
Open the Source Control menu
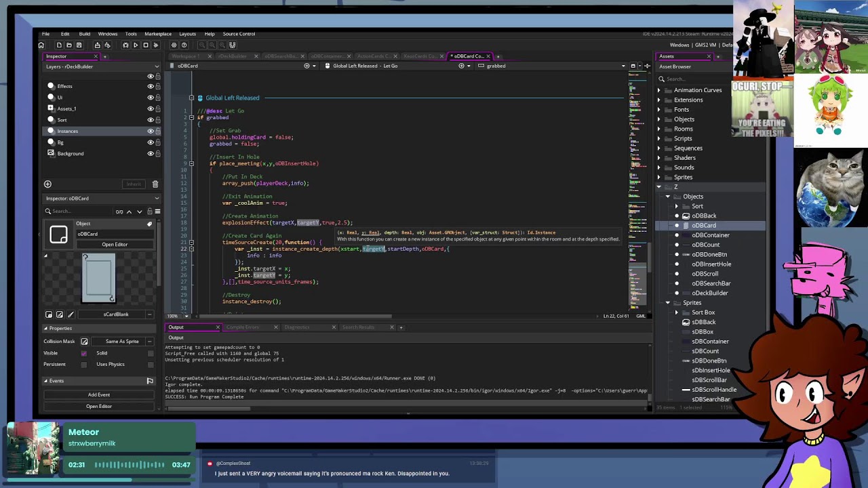(239, 34)
